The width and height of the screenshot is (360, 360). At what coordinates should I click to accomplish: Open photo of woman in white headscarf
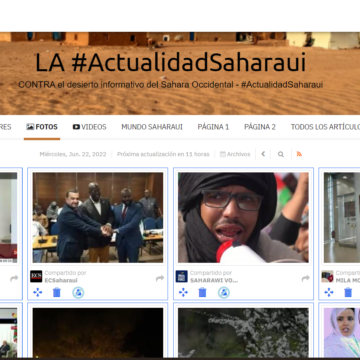[x=342, y=333]
